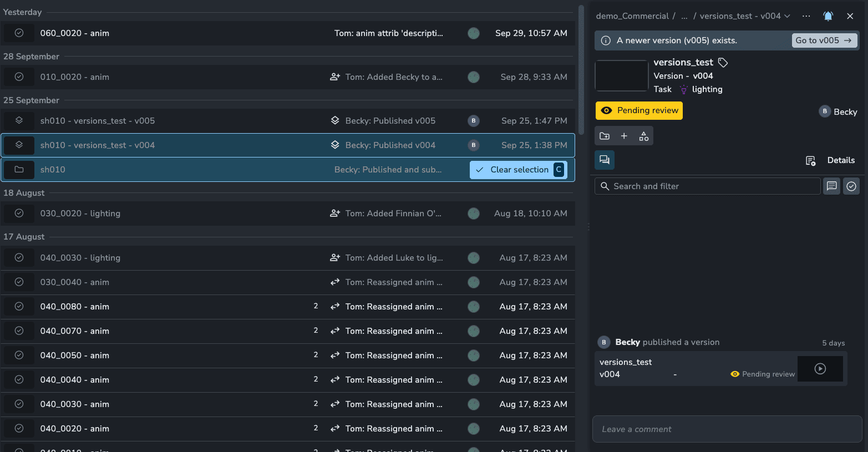Click the published icon beside 'Becky: Published v005'
The image size is (868, 452).
tap(335, 121)
